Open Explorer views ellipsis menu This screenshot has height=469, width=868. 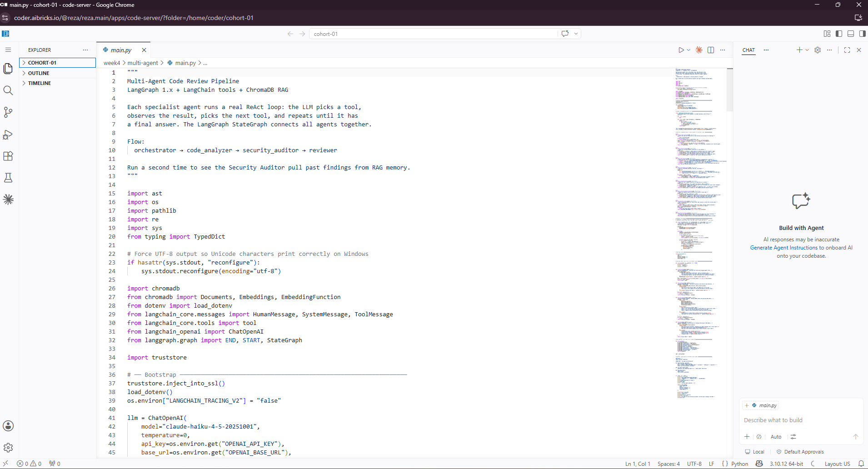[x=85, y=50]
